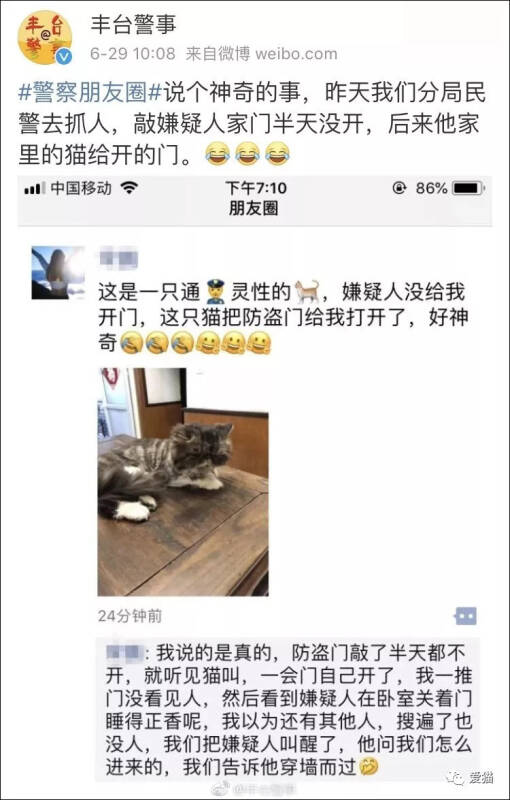Click the first laughing-crying emoji
Screen dimensions: 510x800
pos(218,154)
